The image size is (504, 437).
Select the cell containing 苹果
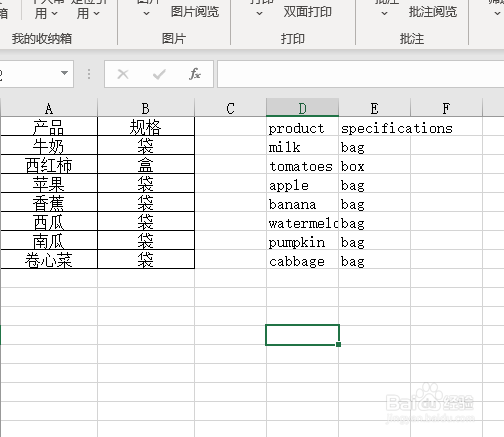49,183
